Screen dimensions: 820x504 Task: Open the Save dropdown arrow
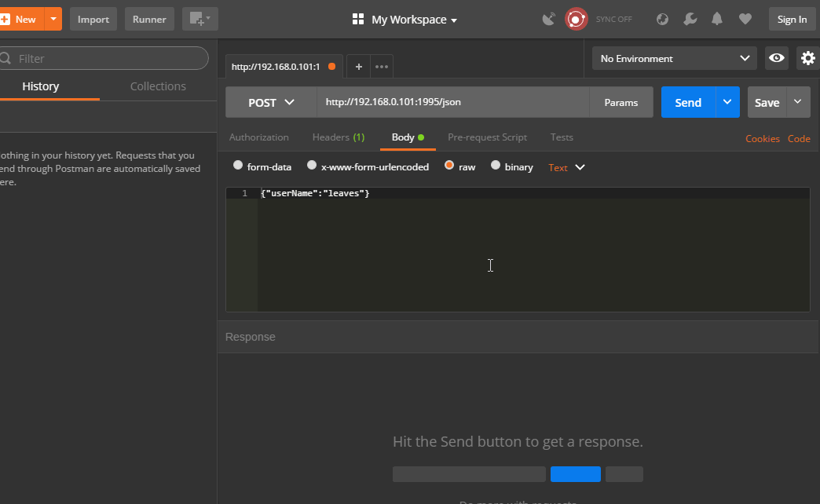pyautogui.click(x=798, y=103)
